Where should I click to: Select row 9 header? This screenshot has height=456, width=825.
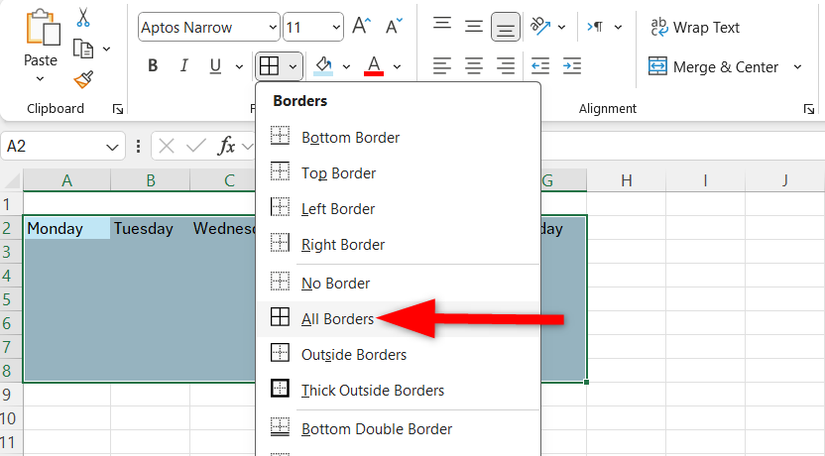(11, 394)
